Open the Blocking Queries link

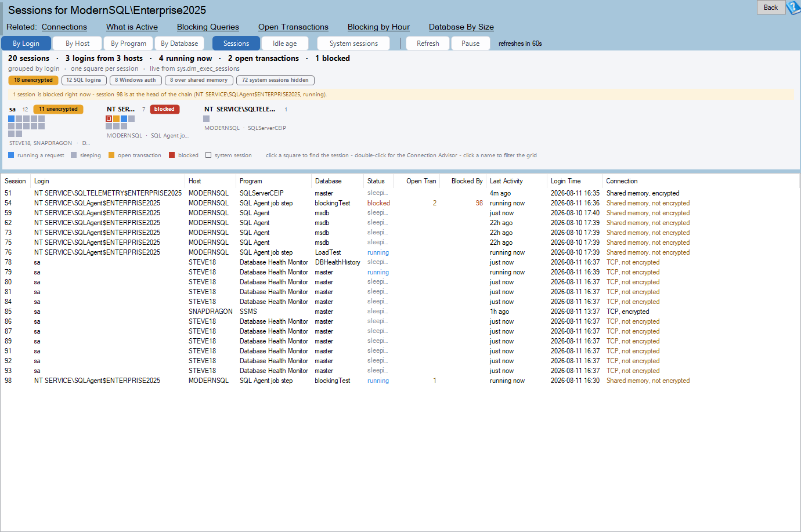click(x=208, y=27)
